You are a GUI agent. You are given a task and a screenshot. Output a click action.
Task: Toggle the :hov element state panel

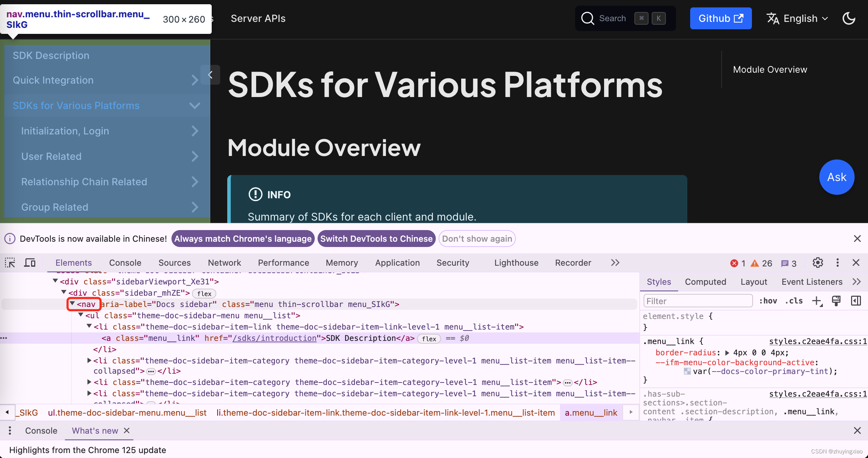(768, 301)
